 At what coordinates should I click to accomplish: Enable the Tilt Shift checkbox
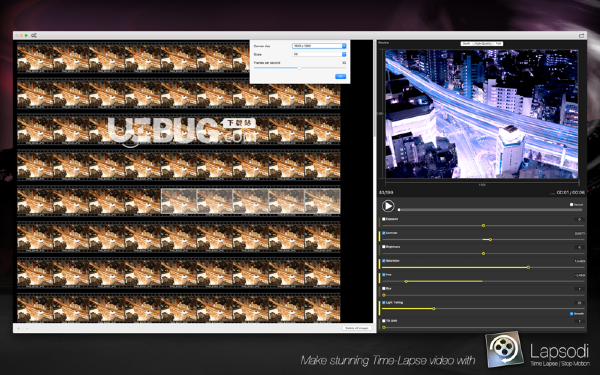383,321
